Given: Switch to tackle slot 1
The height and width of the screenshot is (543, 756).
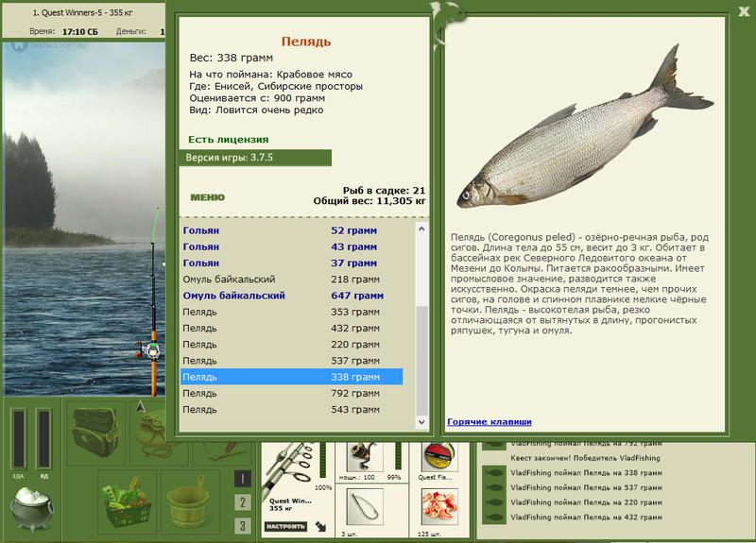Looking at the screenshot, I should click(243, 479).
